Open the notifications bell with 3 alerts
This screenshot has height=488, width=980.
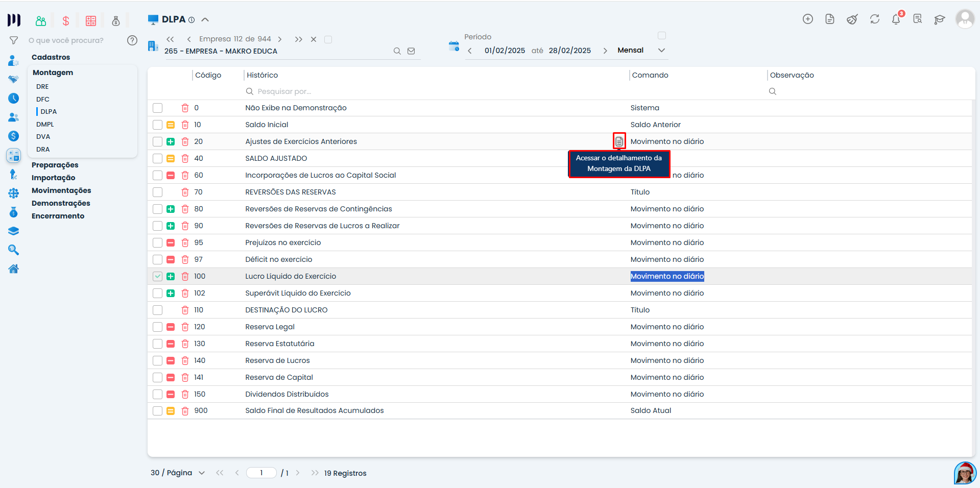point(897,19)
